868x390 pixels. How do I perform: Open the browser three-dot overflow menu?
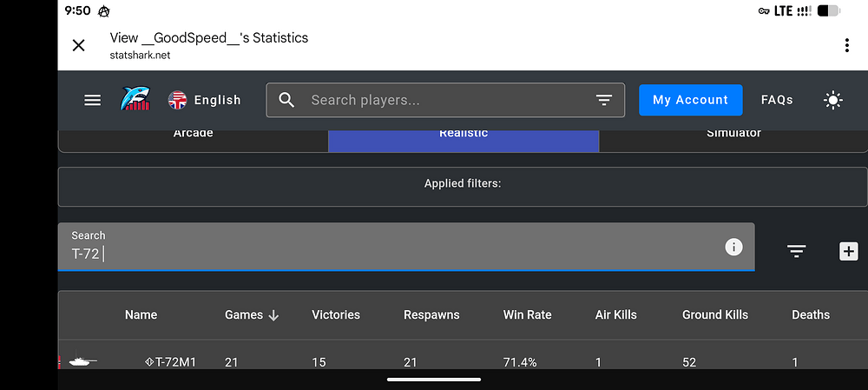tap(846, 45)
